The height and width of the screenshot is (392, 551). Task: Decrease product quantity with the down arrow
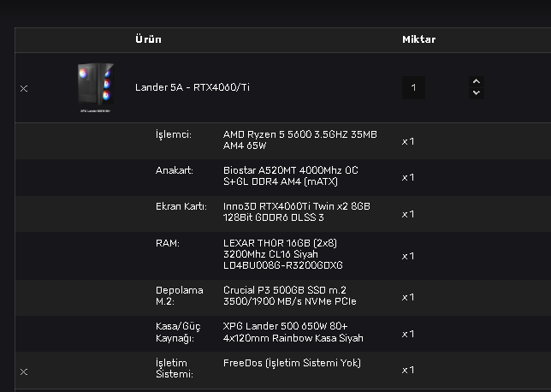(x=477, y=92)
